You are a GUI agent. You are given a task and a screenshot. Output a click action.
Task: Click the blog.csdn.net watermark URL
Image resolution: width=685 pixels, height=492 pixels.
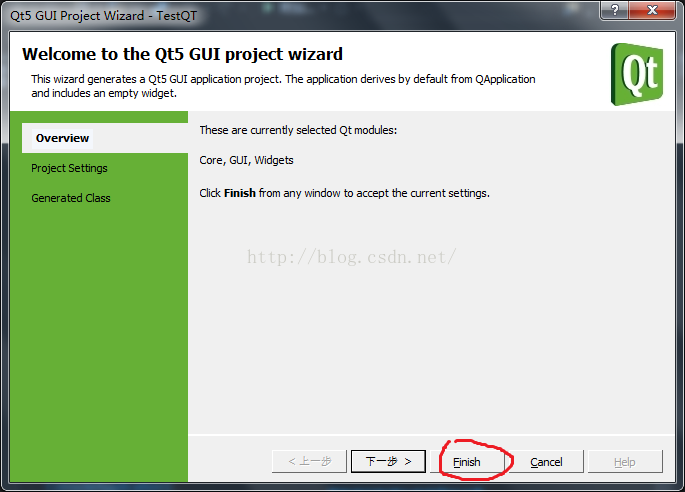[x=352, y=257]
